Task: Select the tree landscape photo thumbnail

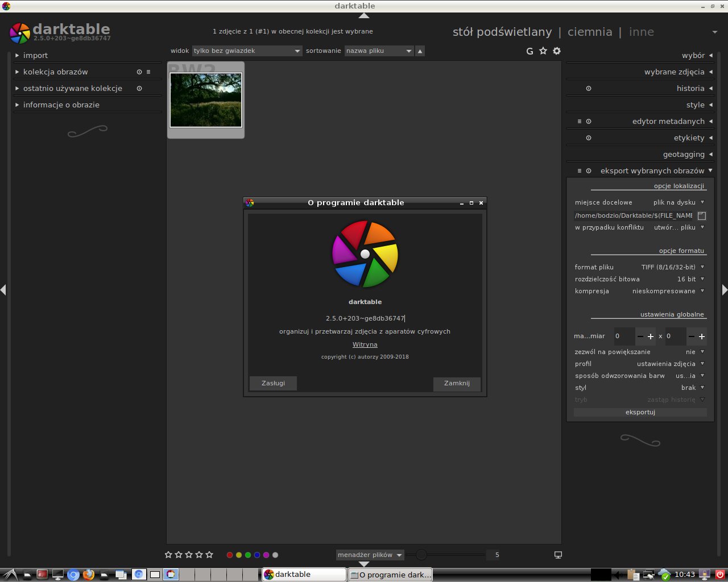Action: pos(206,100)
